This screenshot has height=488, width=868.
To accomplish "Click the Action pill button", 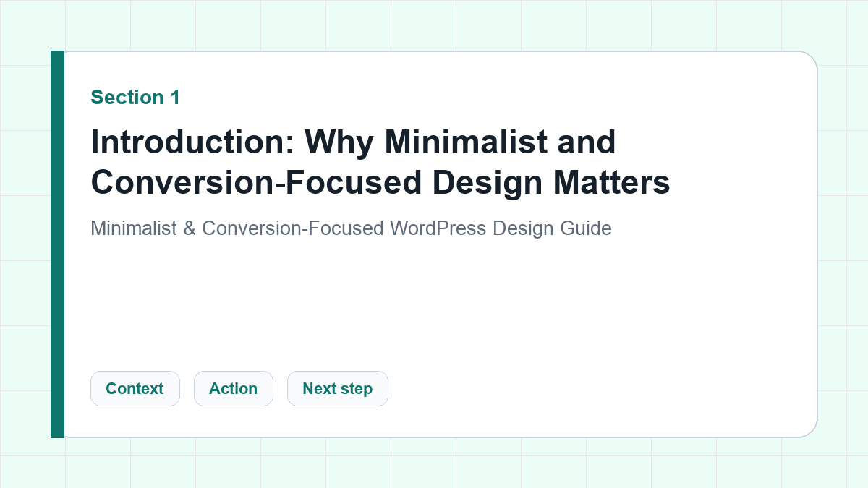I will point(233,388).
